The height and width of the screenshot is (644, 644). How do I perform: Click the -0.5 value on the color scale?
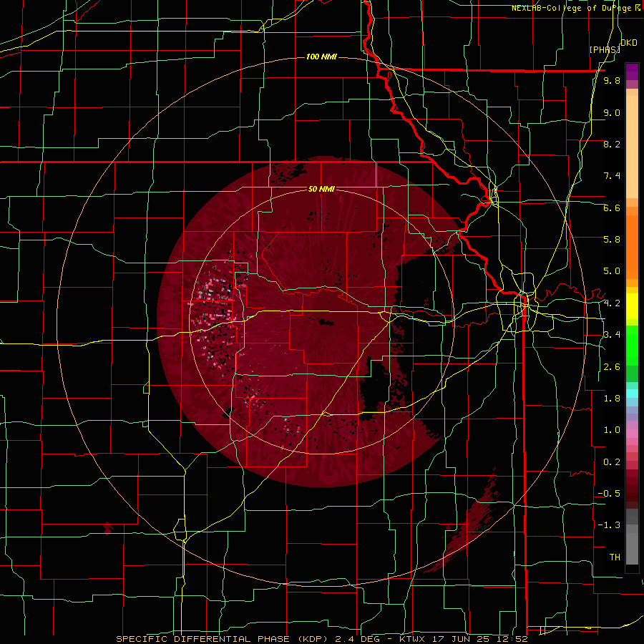(609, 494)
